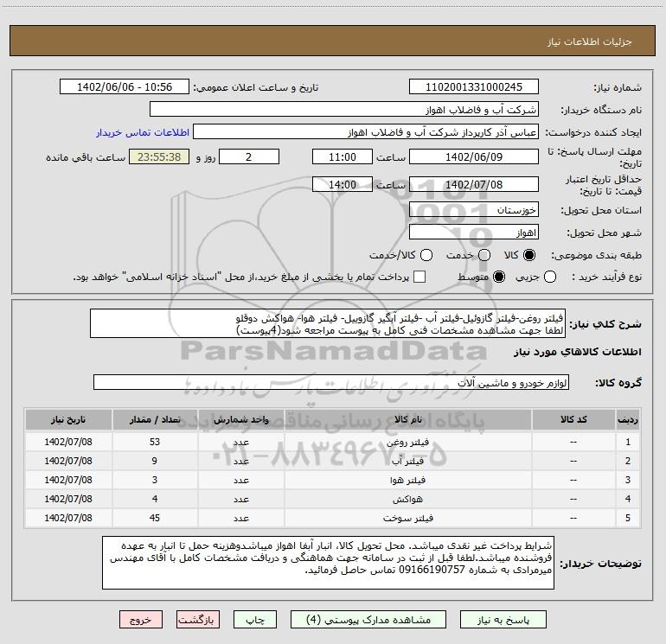666x644 pixels.
Task: Click the date cell in فیلتر روغن row
Action: tap(68, 442)
